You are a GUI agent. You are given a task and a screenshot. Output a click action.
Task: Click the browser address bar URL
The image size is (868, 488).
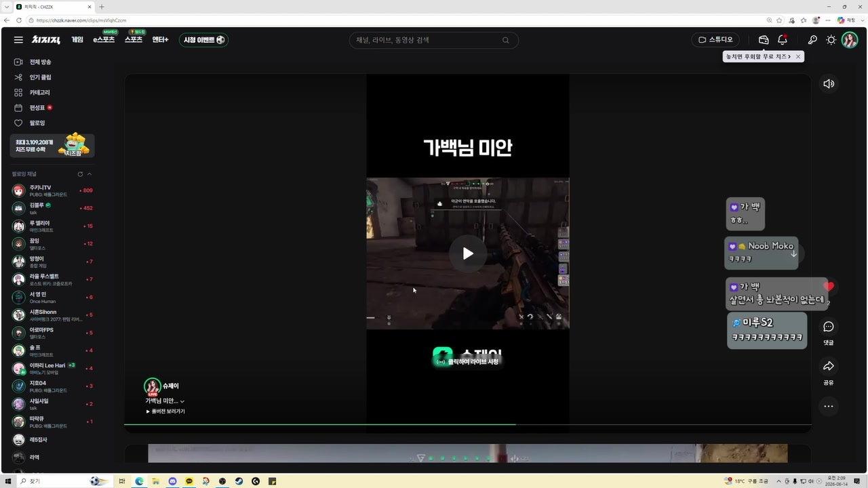click(81, 20)
